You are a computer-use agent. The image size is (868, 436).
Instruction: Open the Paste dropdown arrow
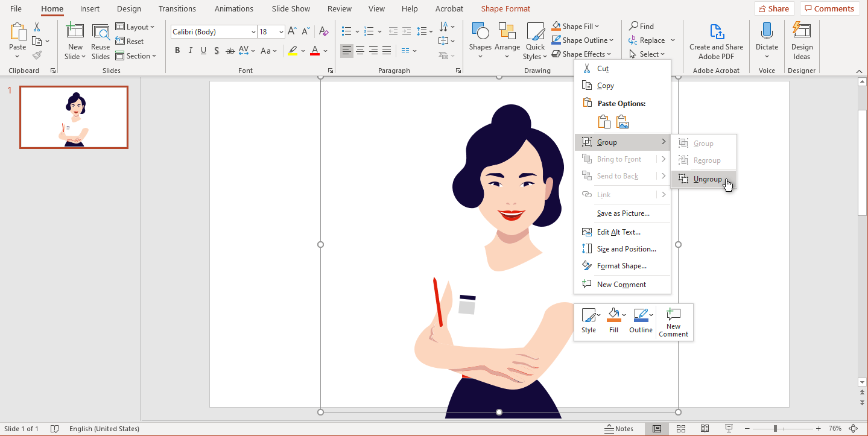coord(17,57)
